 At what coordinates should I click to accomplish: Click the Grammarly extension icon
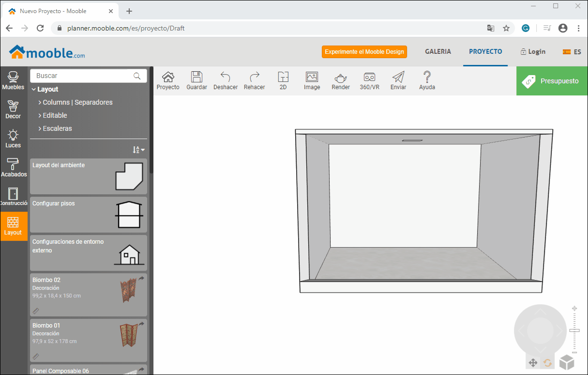point(526,28)
